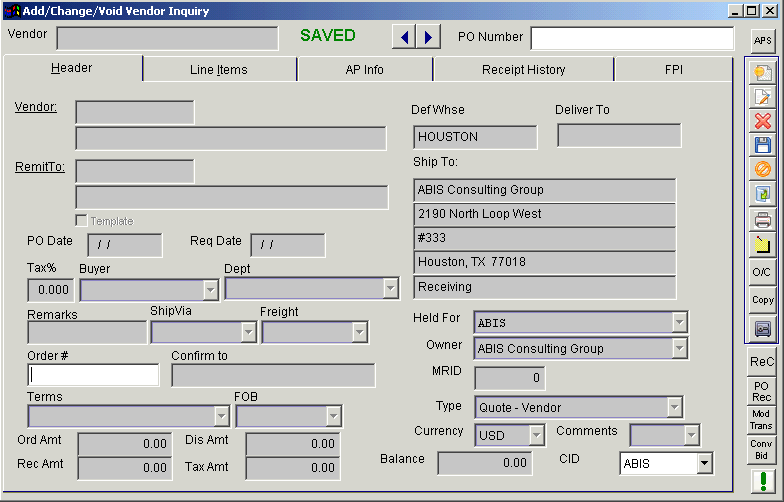The height and width of the screenshot is (502, 784).
Task: Open the Currency dropdown showing USD
Action: pos(536,436)
